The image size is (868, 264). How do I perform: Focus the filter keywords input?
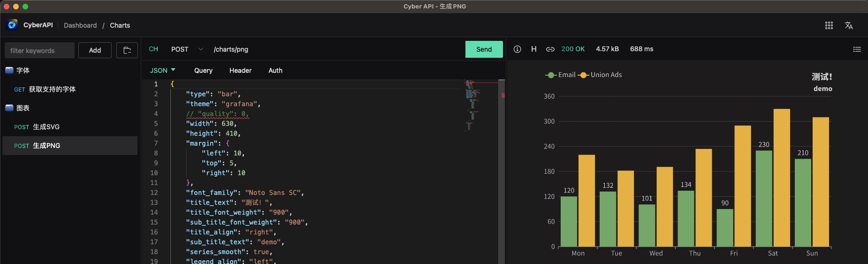pos(39,50)
